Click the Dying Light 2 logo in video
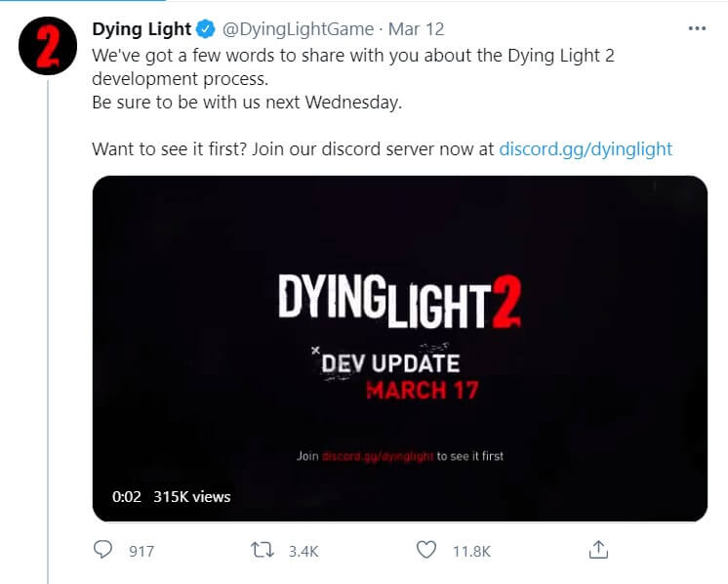The image size is (728, 584). pos(399,300)
